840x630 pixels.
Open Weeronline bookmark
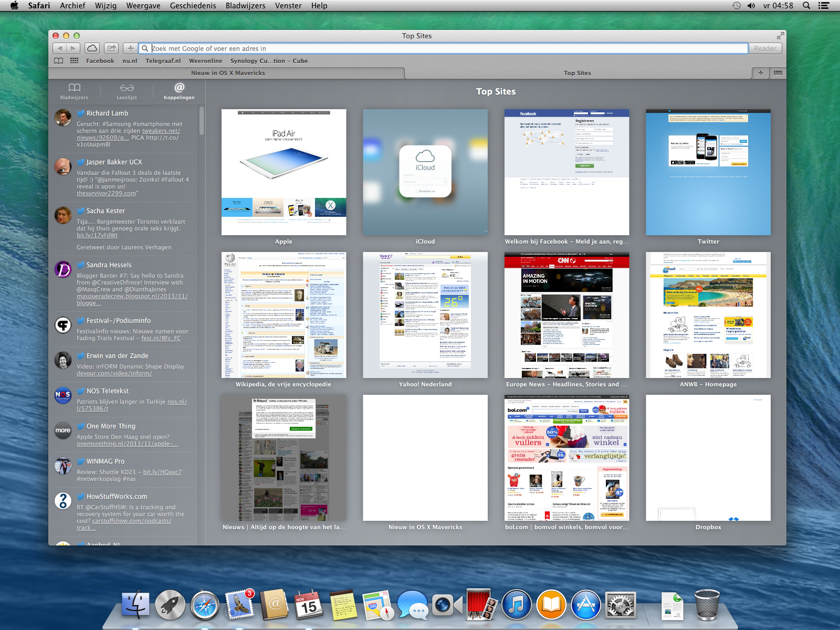206,61
